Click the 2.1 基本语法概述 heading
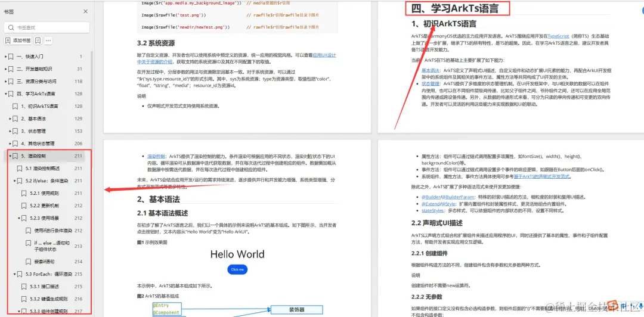Image resolution: width=644 pixels, height=317 pixels. [x=163, y=213]
